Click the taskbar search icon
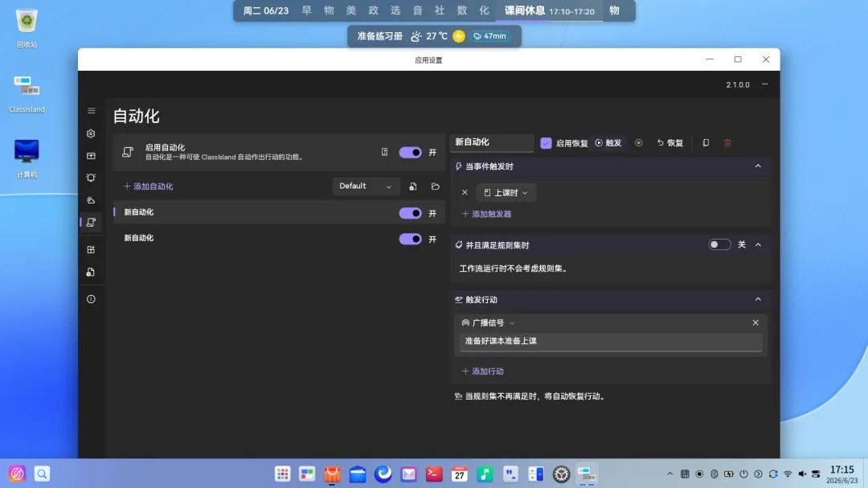 42,474
